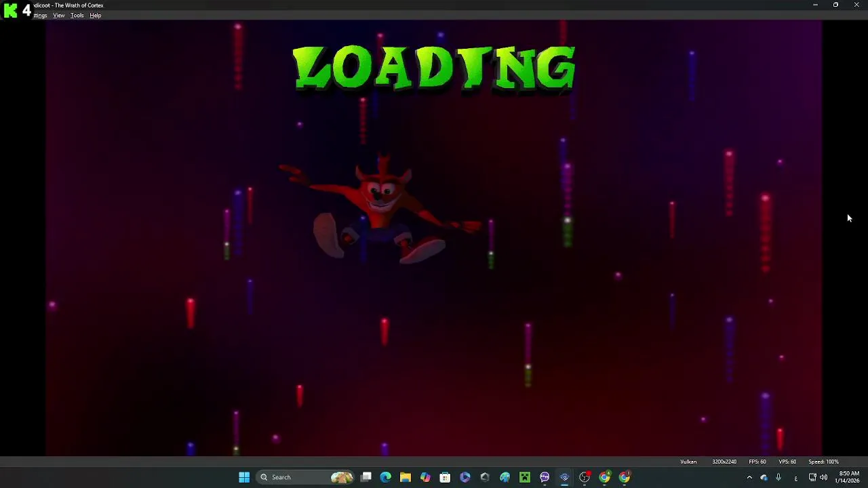Viewport: 868px width, 488px height.
Task: Click the Speed: 100% status entry
Action: click(823, 462)
